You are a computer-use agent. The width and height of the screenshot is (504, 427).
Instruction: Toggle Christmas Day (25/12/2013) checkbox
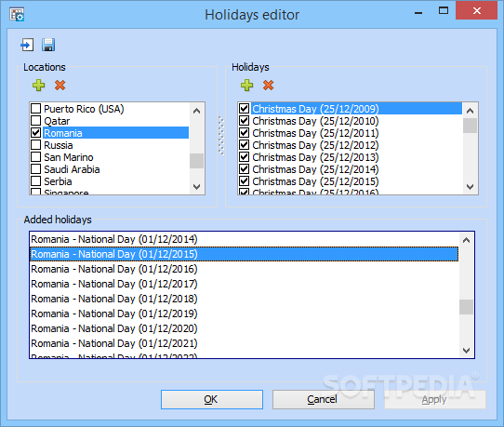244,157
